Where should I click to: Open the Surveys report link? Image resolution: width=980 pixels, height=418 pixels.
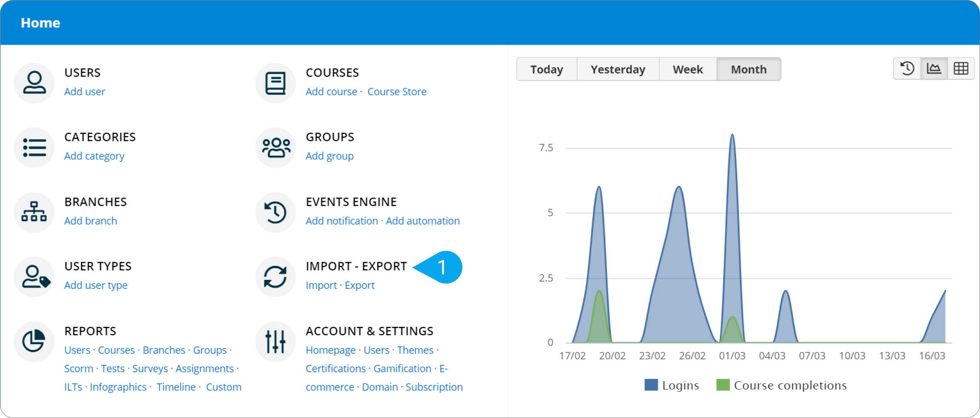[x=150, y=369]
